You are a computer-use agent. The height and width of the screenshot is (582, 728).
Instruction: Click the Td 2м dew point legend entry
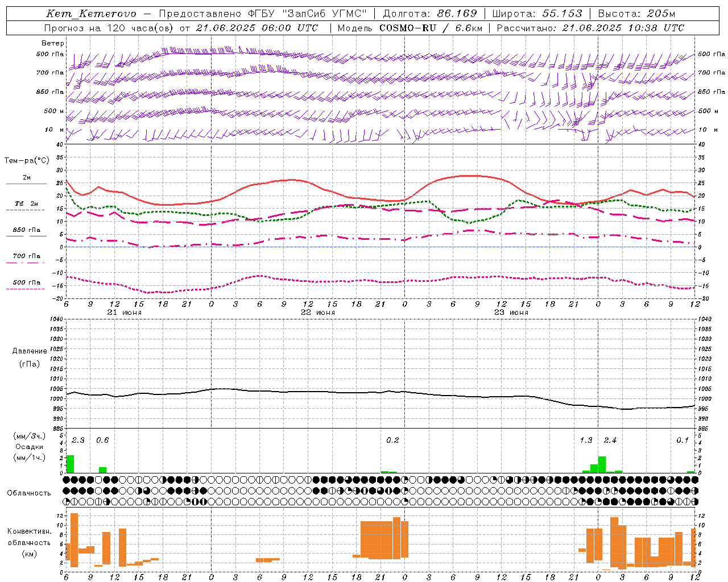[x=26, y=206]
